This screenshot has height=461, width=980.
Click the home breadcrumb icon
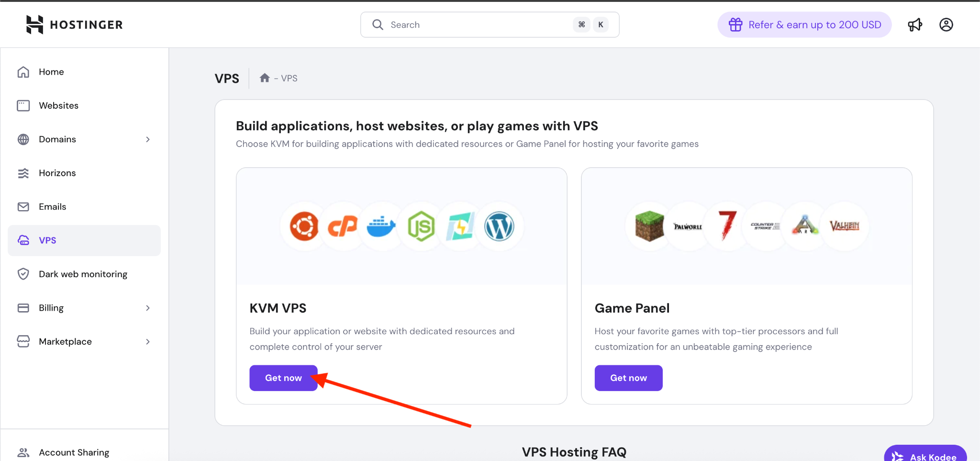(265, 78)
